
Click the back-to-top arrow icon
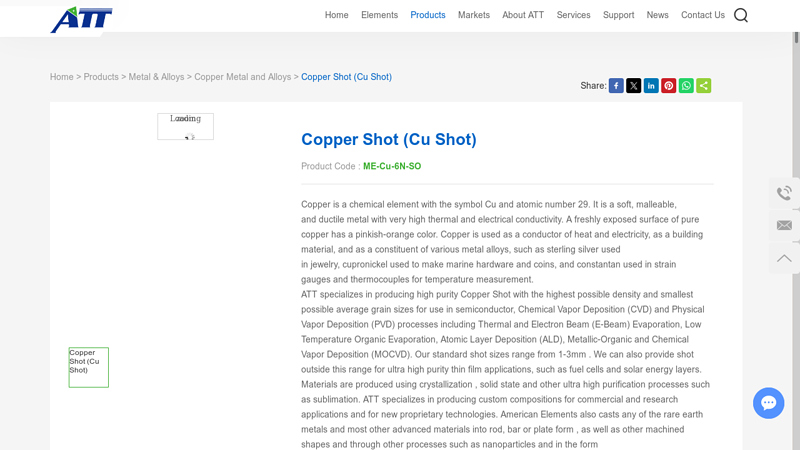tap(784, 258)
